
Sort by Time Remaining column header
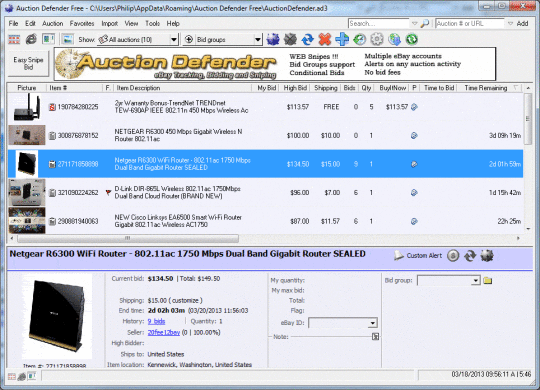point(489,88)
